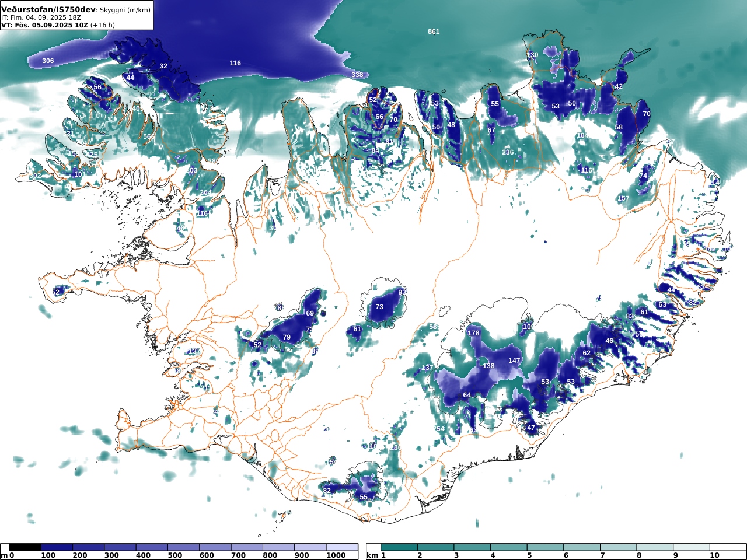The image size is (747, 560).
Task: Click the '500' tick on the metre legend
Action: (176, 555)
